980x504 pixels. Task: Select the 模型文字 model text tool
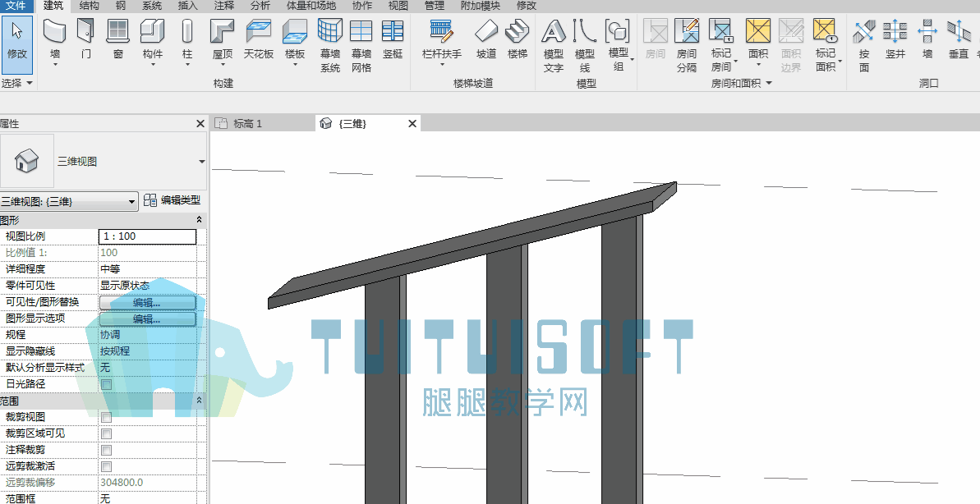click(x=554, y=45)
